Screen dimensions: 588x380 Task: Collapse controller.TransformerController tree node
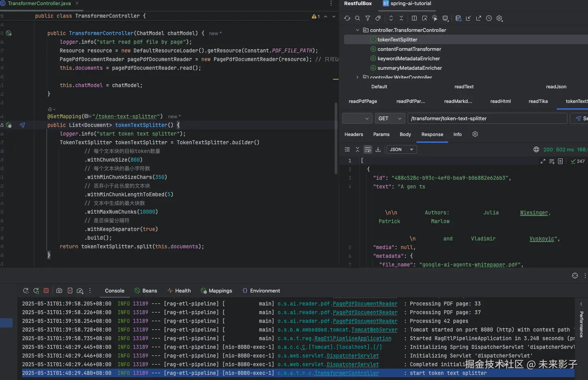tap(358, 30)
